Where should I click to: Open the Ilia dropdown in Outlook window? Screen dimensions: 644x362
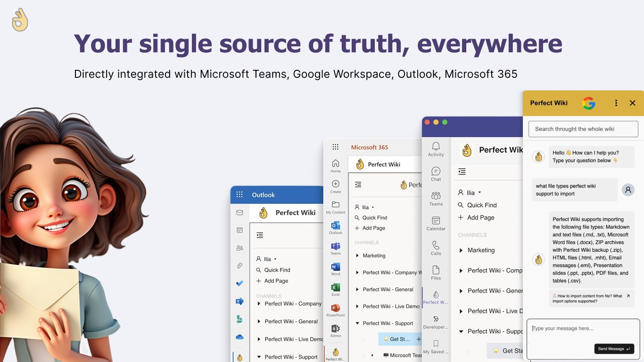tap(266, 259)
